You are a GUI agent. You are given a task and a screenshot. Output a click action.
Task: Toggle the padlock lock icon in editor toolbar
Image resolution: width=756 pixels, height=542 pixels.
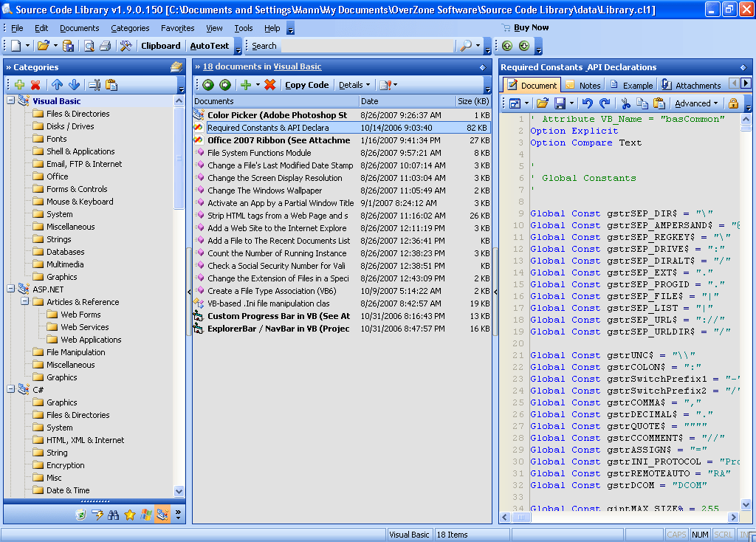(733, 103)
